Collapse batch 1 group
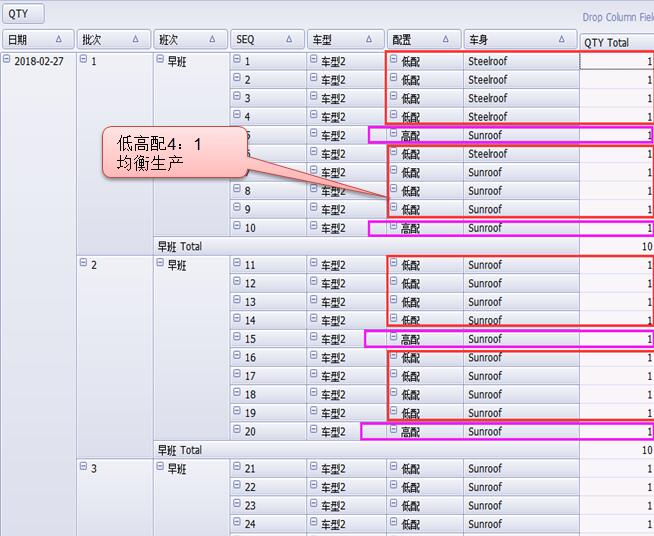Screen dimensions: 654x536 click(x=84, y=60)
